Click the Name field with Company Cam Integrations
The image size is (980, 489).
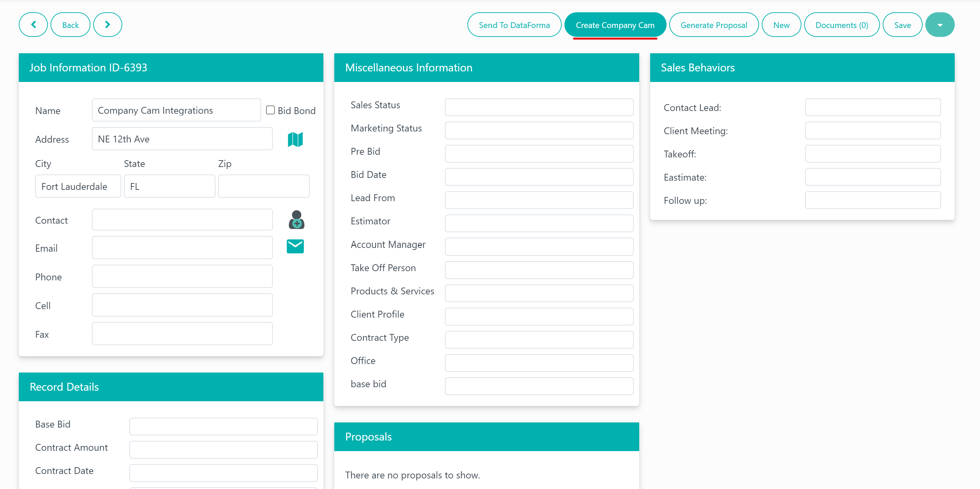point(176,110)
